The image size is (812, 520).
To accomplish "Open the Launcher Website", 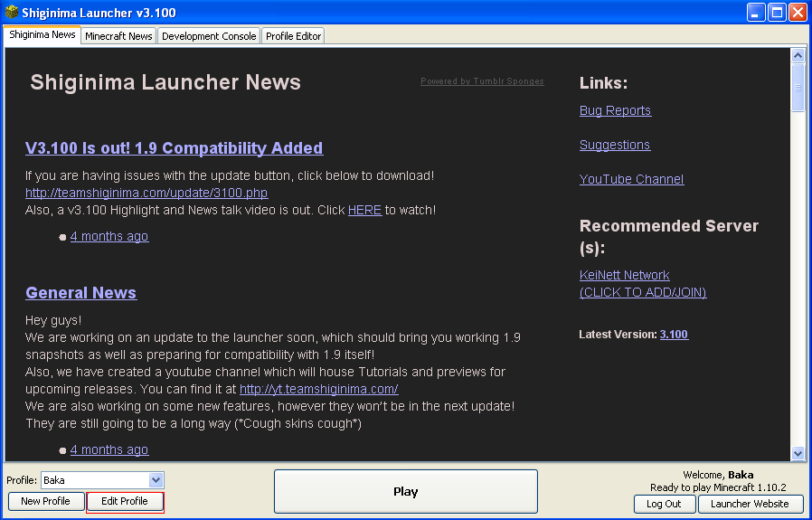I will tap(750, 504).
